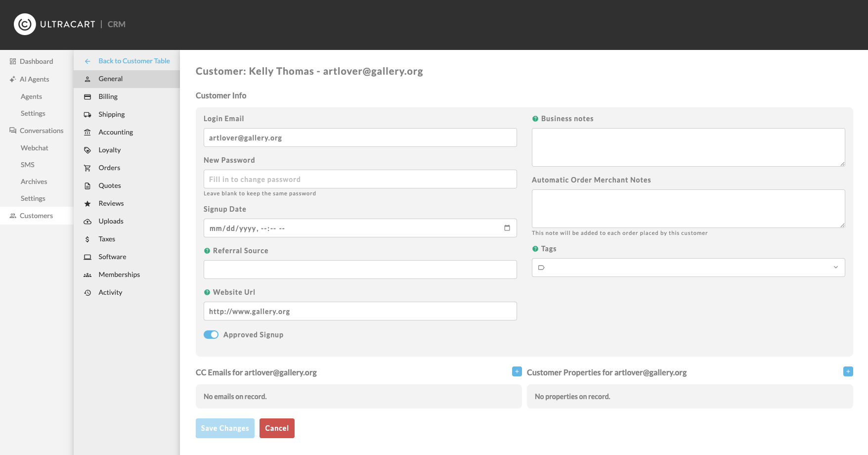This screenshot has height=455, width=868.
Task: Add a customer property with plus button
Action: 848,371
